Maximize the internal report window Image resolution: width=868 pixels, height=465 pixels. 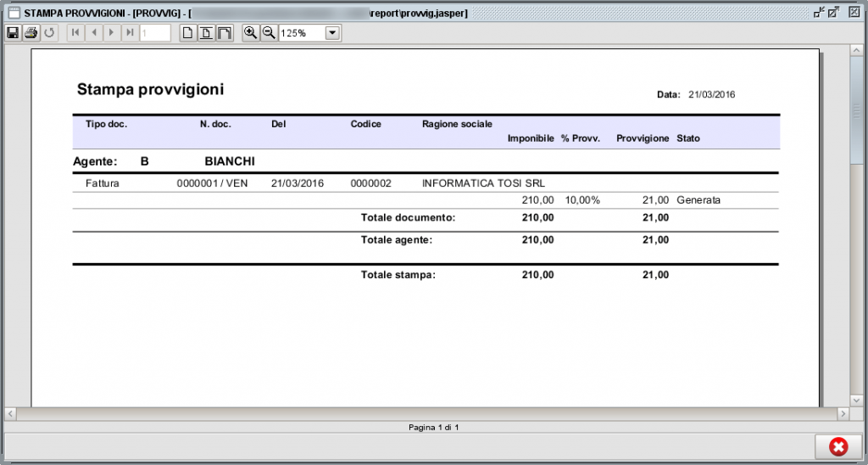(x=834, y=13)
